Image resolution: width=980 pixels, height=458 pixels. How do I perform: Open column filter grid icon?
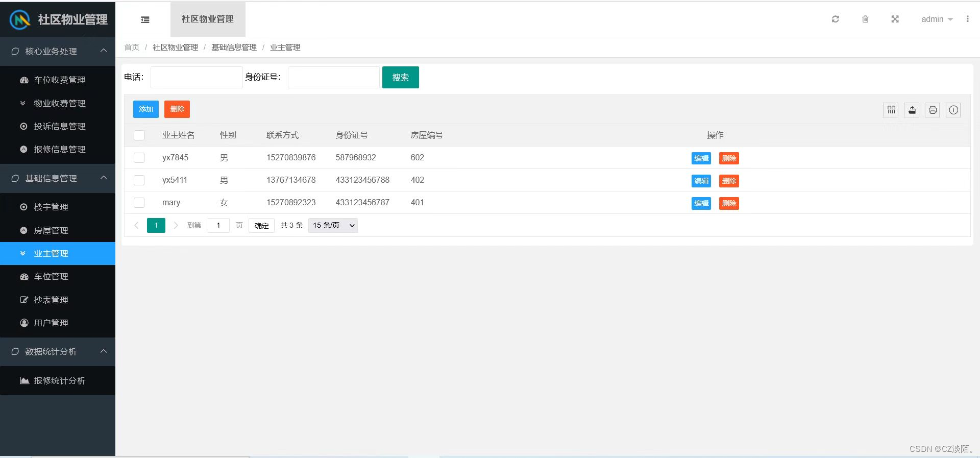tap(891, 110)
